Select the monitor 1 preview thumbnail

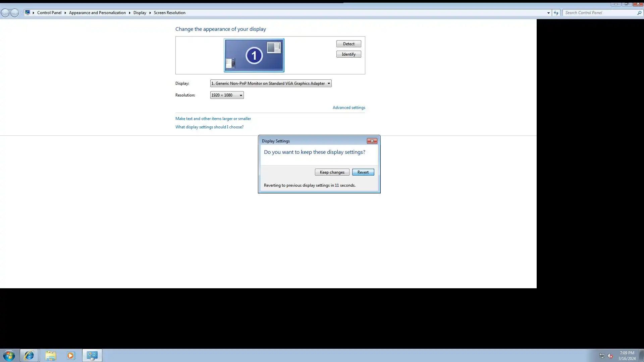pyautogui.click(x=254, y=55)
